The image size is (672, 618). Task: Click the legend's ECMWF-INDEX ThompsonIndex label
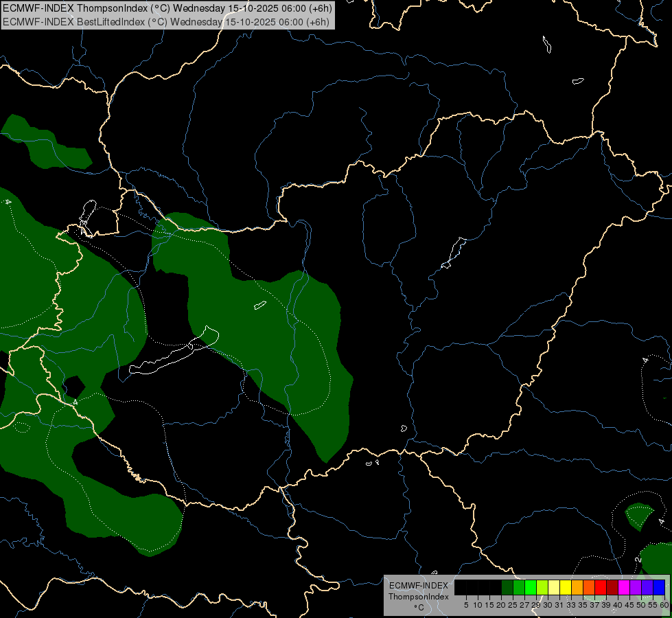point(418,591)
